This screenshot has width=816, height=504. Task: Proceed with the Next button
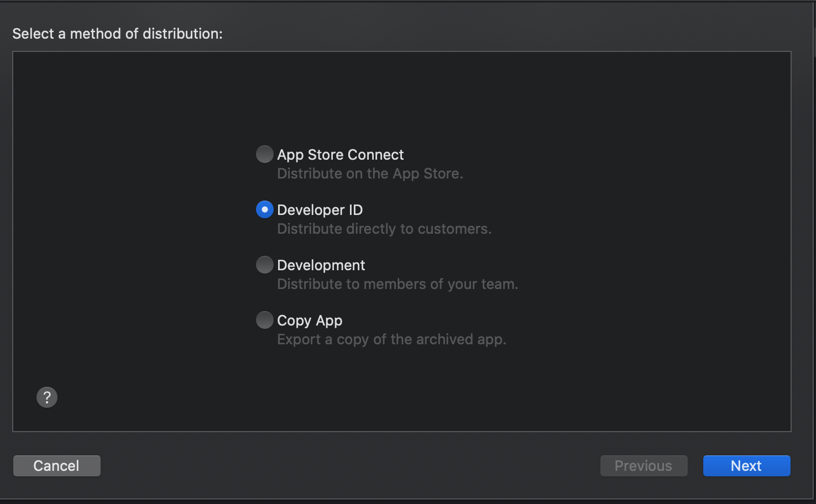click(x=747, y=466)
